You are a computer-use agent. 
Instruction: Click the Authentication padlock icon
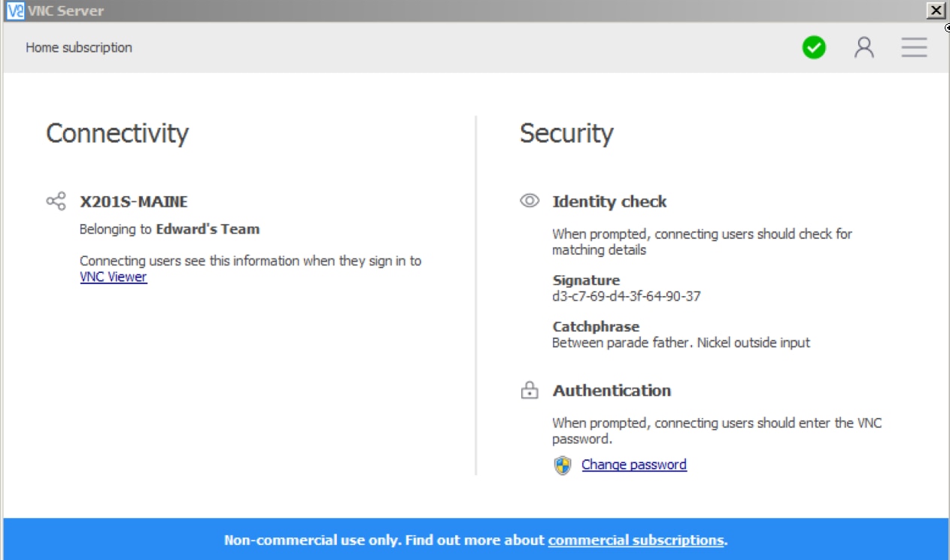point(530,389)
